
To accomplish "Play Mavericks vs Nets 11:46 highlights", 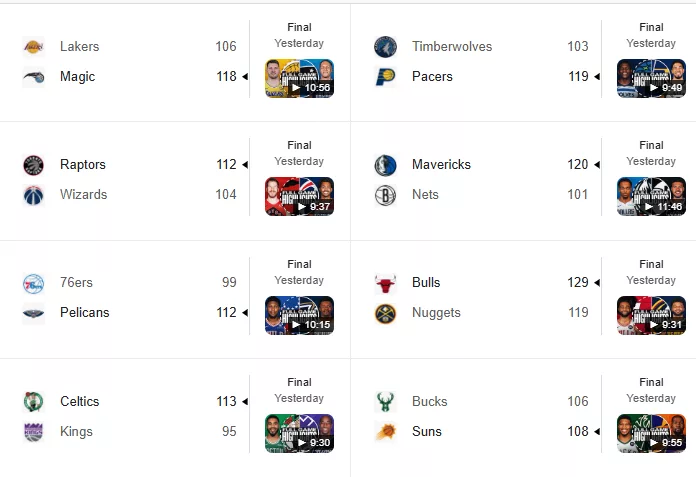I will (x=651, y=197).
